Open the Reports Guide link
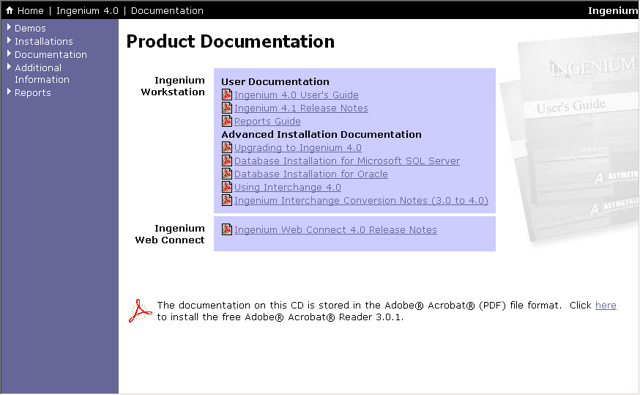This screenshot has height=395, width=640. click(x=267, y=121)
